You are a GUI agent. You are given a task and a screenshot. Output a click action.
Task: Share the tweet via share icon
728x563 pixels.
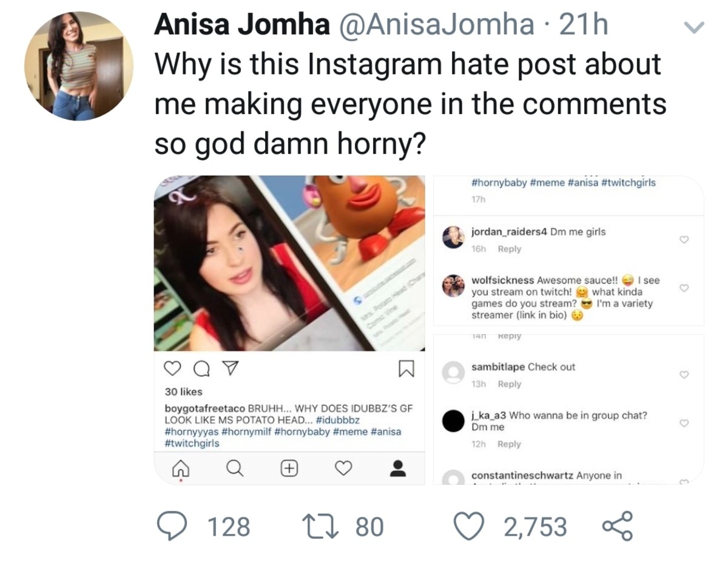point(618,526)
